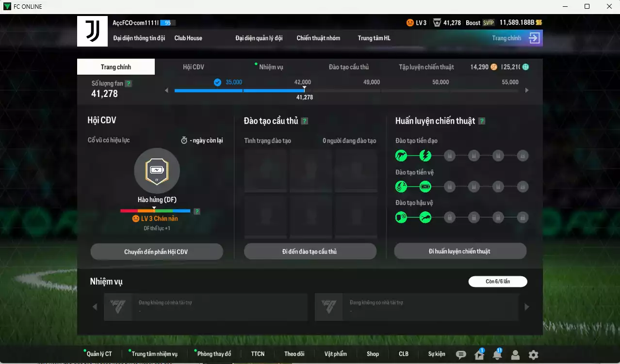Click the home icon in bottom bar

pyautogui.click(x=479, y=355)
